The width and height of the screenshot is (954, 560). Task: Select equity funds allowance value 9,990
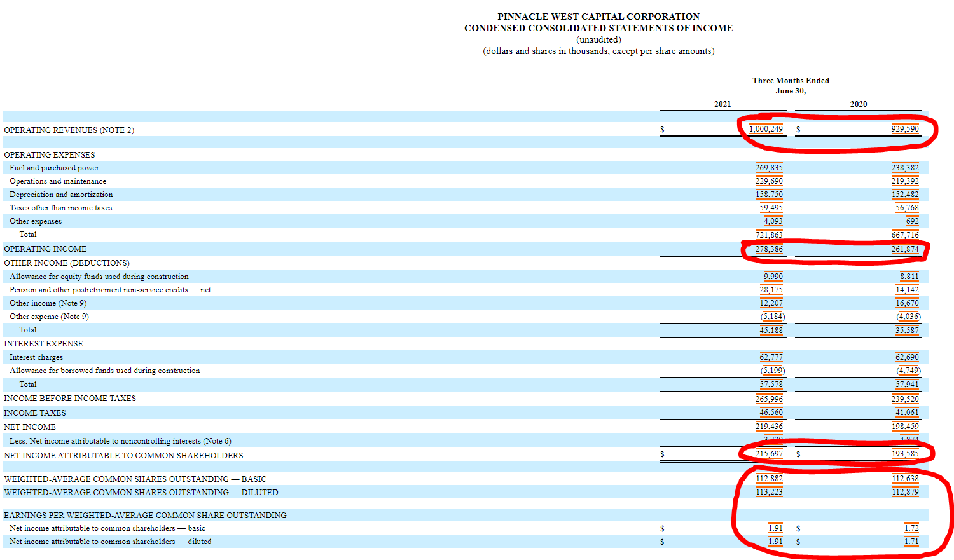(x=773, y=277)
